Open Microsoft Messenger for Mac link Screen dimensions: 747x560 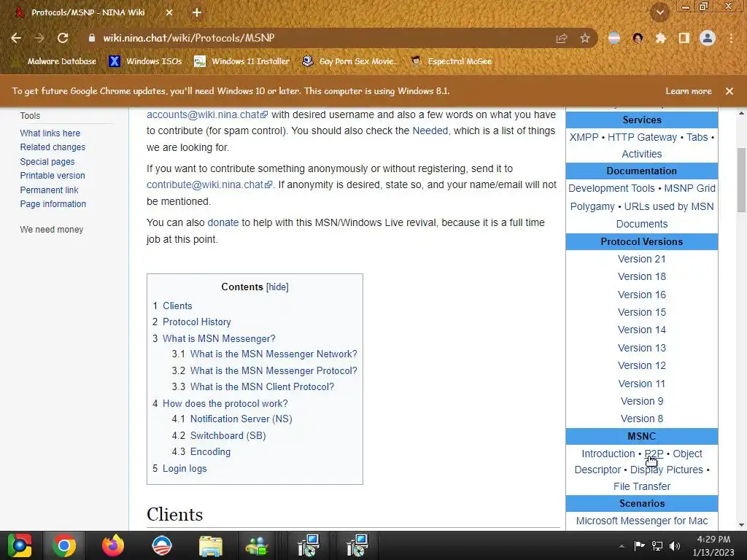click(x=642, y=521)
